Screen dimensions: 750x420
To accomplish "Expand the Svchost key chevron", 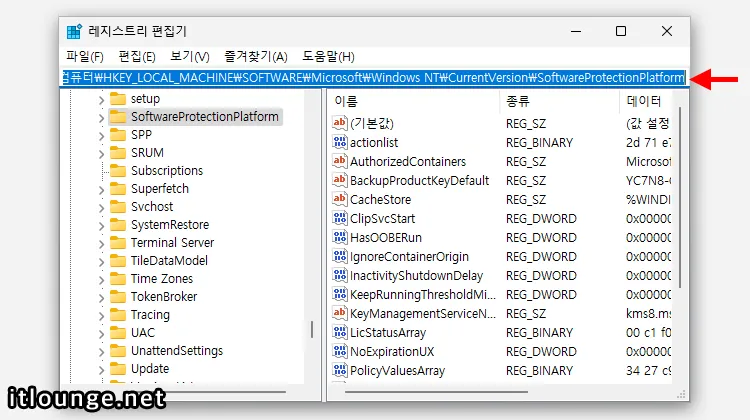I will 101,208.
